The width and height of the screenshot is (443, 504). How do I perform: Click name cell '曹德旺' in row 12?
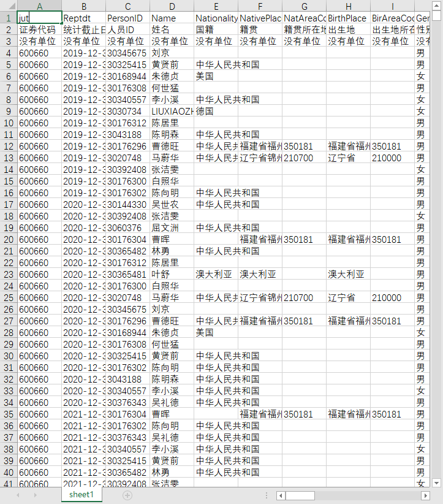(x=172, y=147)
